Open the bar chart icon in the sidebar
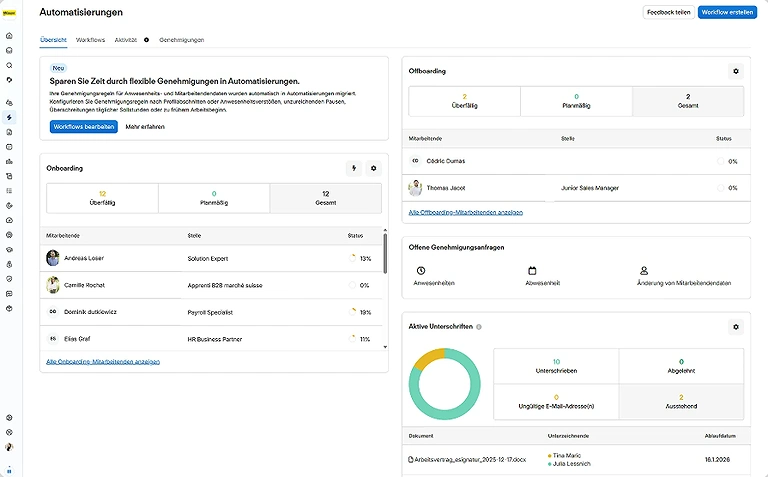This screenshot has height=477, width=768. click(9, 162)
